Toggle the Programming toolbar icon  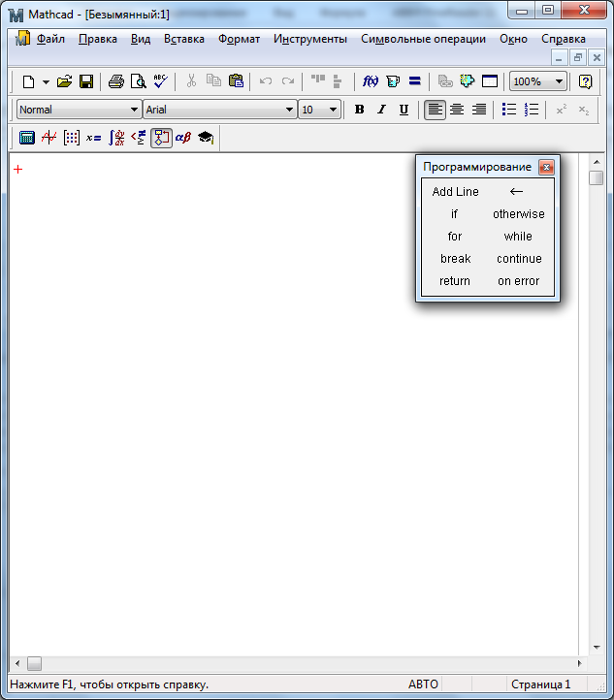161,138
